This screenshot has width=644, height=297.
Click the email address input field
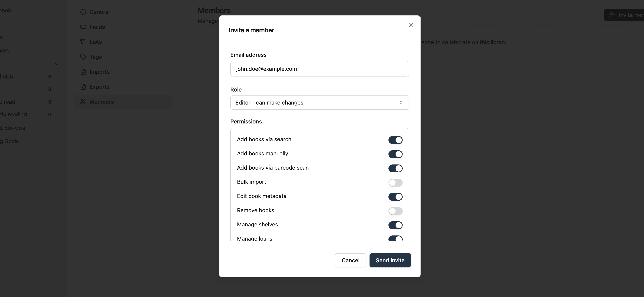(319, 69)
